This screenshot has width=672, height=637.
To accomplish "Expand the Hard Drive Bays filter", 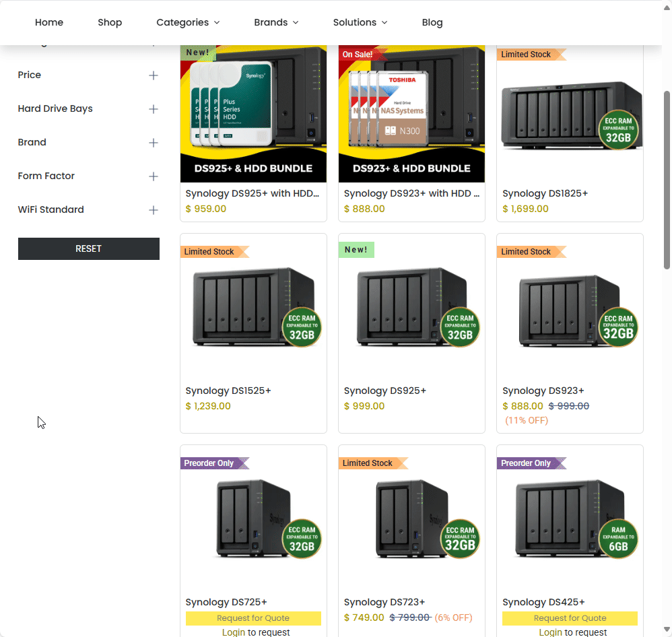I will [x=153, y=109].
